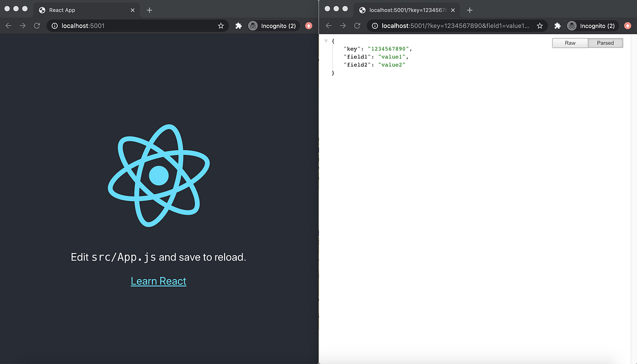The width and height of the screenshot is (637, 364).
Task: Collapse the JSON object disclosure triangle
Action: click(x=326, y=40)
